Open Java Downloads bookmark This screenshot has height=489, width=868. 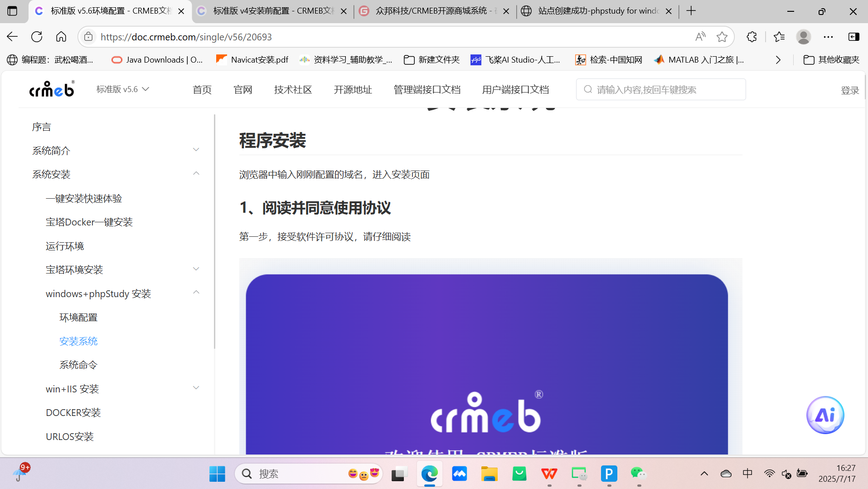tap(157, 59)
